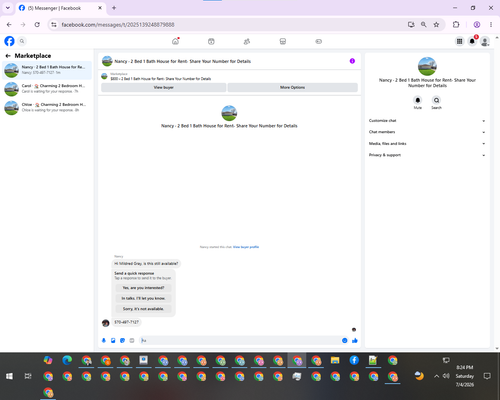Click the '570-497-7127' message bubble
The width and height of the screenshot is (500, 400).
pyautogui.click(x=126, y=322)
